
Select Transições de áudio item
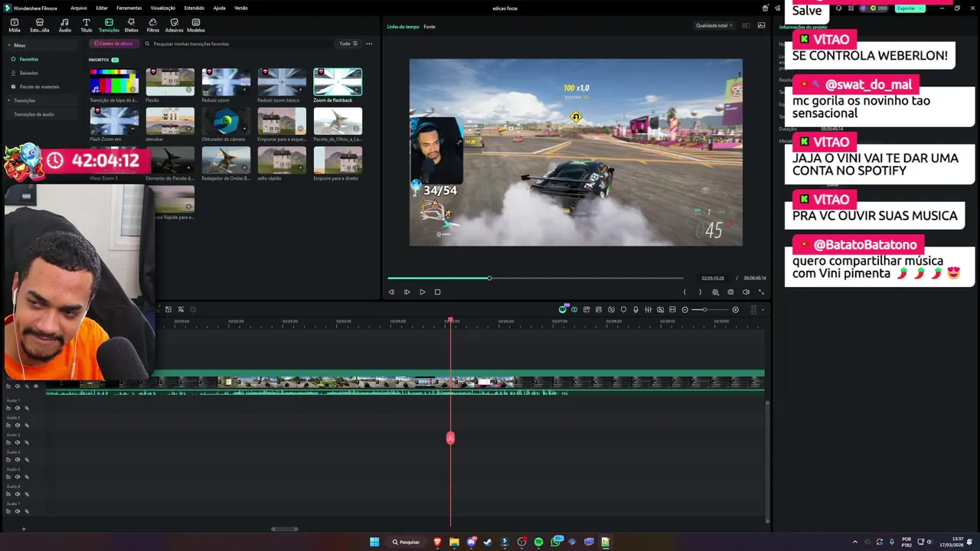tap(34, 114)
